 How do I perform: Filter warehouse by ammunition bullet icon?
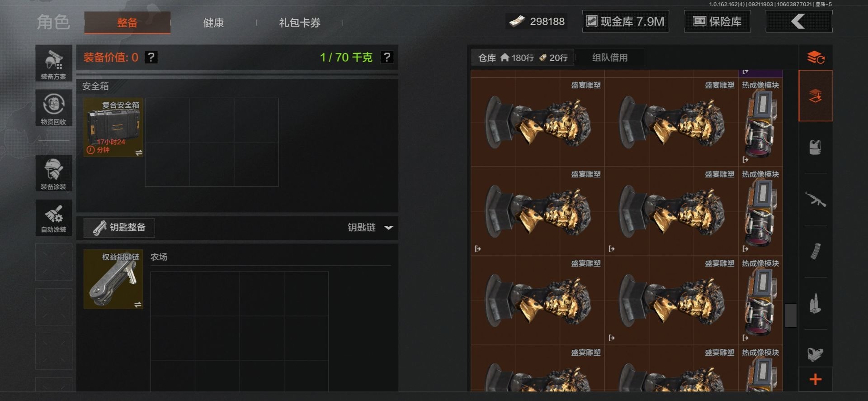[815, 303]
